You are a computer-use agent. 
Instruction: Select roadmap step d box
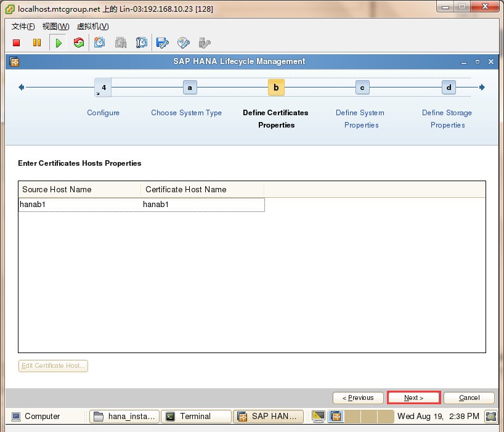pos(449,88)
